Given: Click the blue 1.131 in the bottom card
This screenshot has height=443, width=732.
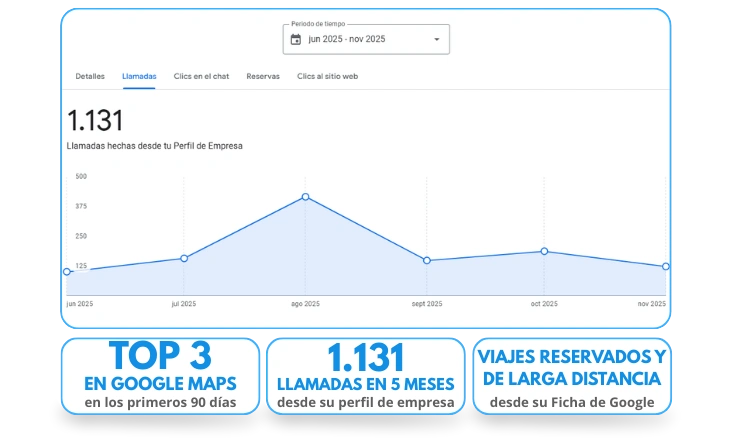Looking at the screenshot, I should [x=366, y=358].
